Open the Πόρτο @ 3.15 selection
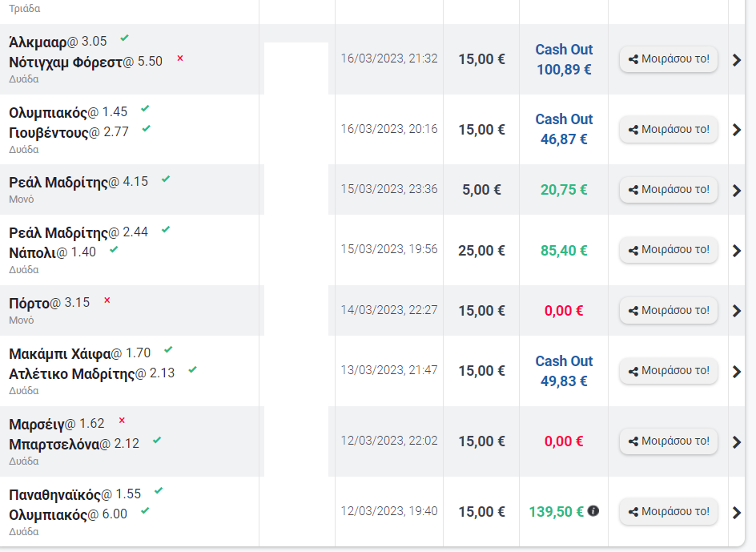The height and width of the screenshot is (552, 756). (49, 303)
